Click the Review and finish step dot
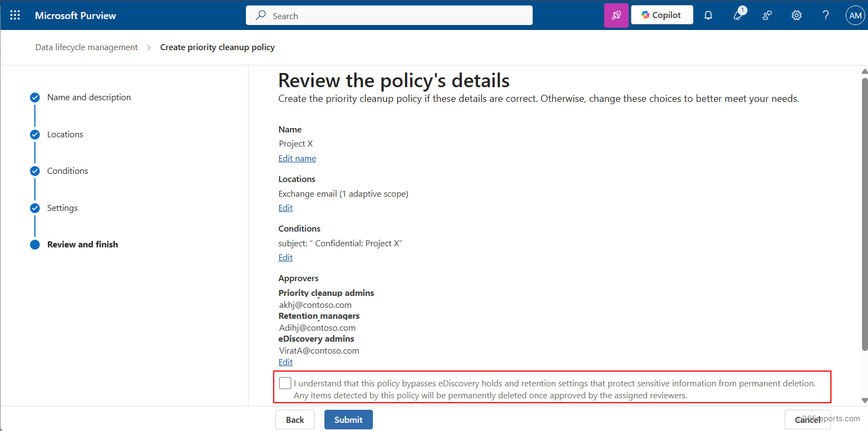Viewport: 868px width, 431px height. click(35, 245)
